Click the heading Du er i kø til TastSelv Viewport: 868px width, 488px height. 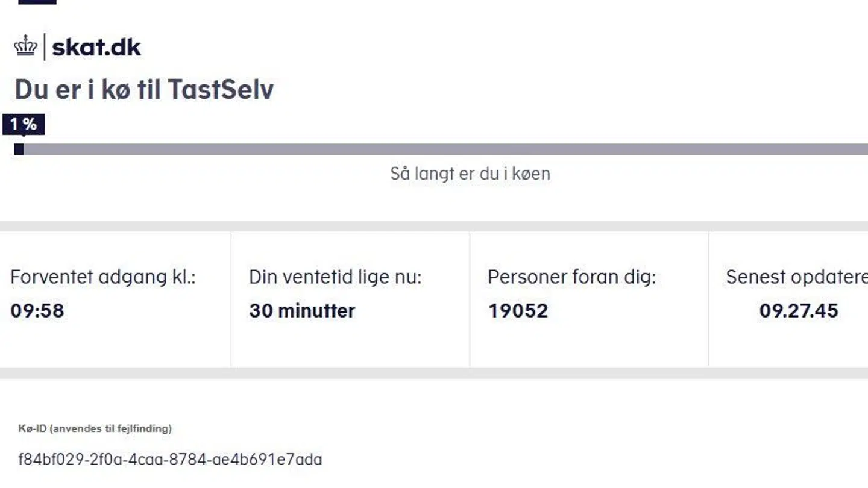click(x=145, y=89)
